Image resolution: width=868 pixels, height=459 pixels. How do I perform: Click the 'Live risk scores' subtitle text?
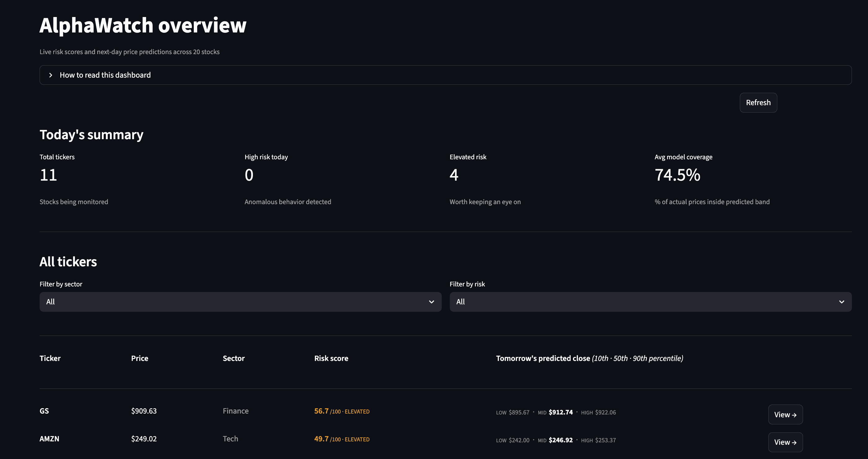129,52
